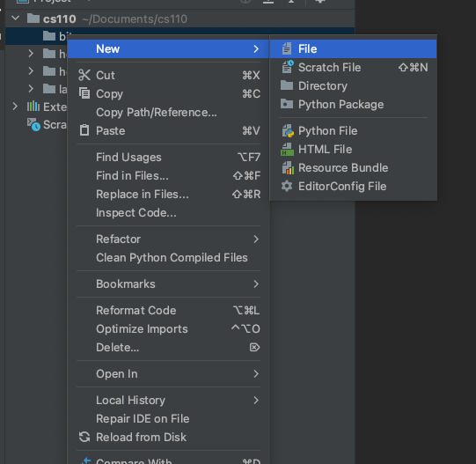Open the Local History submenu

click(x=168, y=401)
